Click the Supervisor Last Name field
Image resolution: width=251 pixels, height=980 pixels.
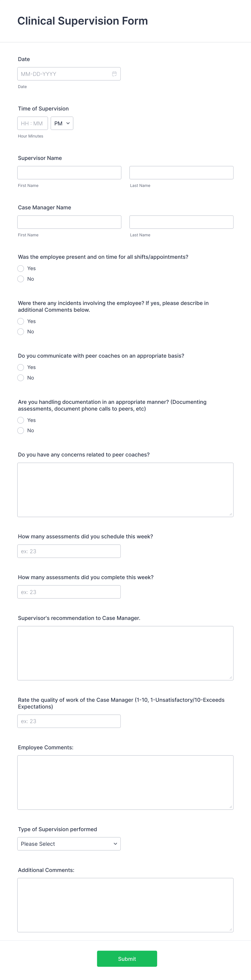181,172
